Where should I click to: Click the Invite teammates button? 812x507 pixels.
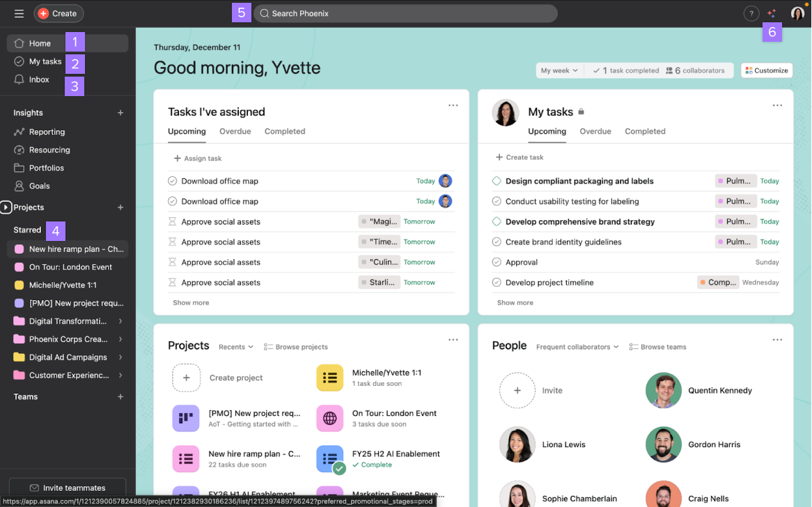coord(68,487)
